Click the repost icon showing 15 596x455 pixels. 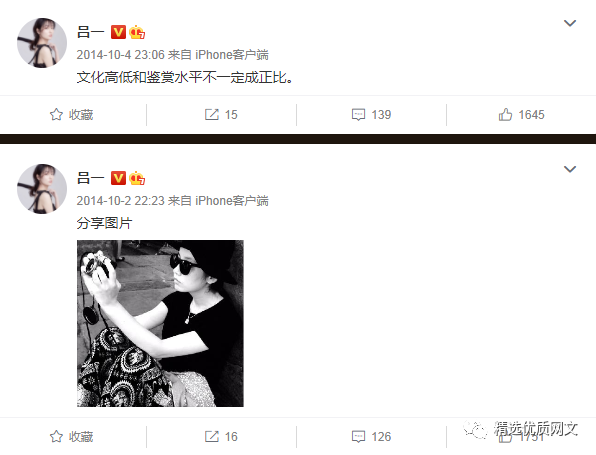pyautogui.click(x=212, y=114)
